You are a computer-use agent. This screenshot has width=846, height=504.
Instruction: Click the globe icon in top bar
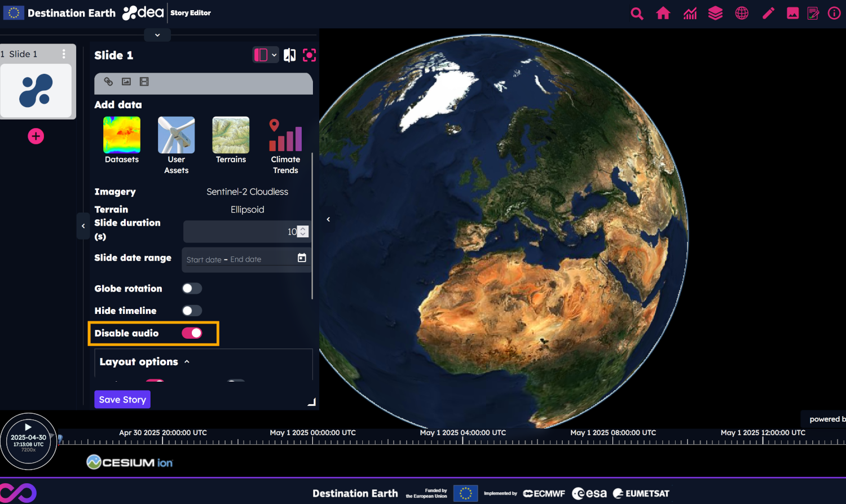(x=742, y=14)
